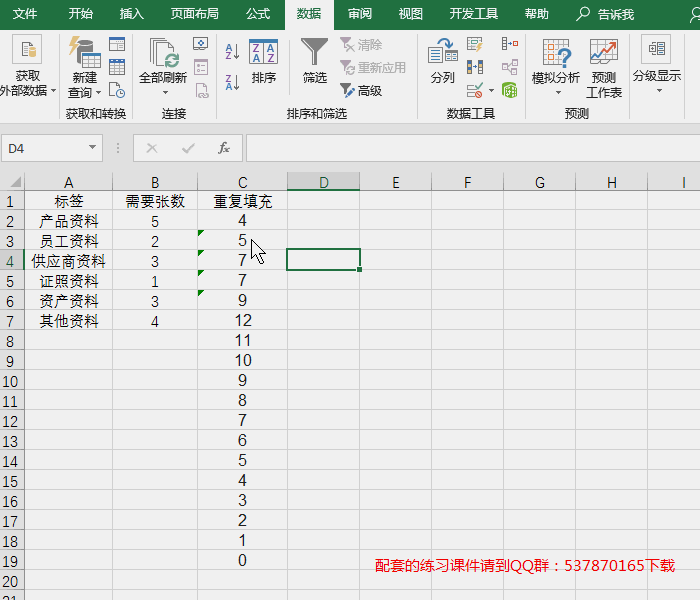Select the 需要张数 header cell
Screen dimensions: 700x600
click(155, 201)
